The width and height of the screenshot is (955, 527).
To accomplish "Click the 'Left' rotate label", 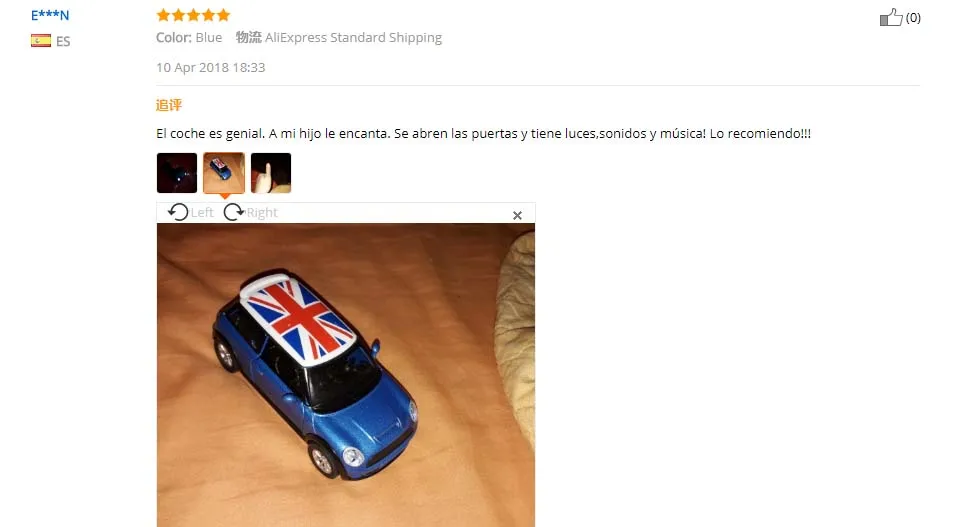I will coord(202,213).
